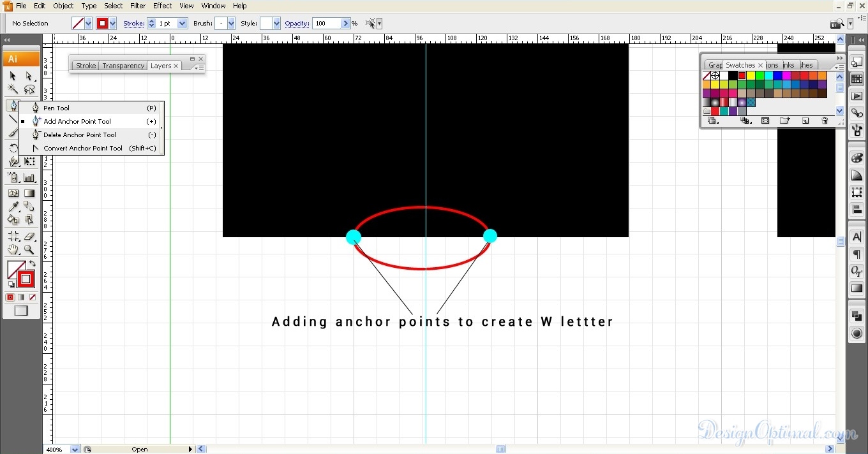This screenshot has width=868, height=454.
Task: Activate the stroke box in toolbox
Action: (26, 279)
